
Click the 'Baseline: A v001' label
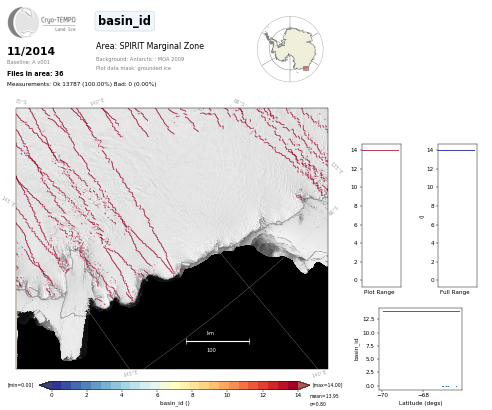click(x=28, y=62)
